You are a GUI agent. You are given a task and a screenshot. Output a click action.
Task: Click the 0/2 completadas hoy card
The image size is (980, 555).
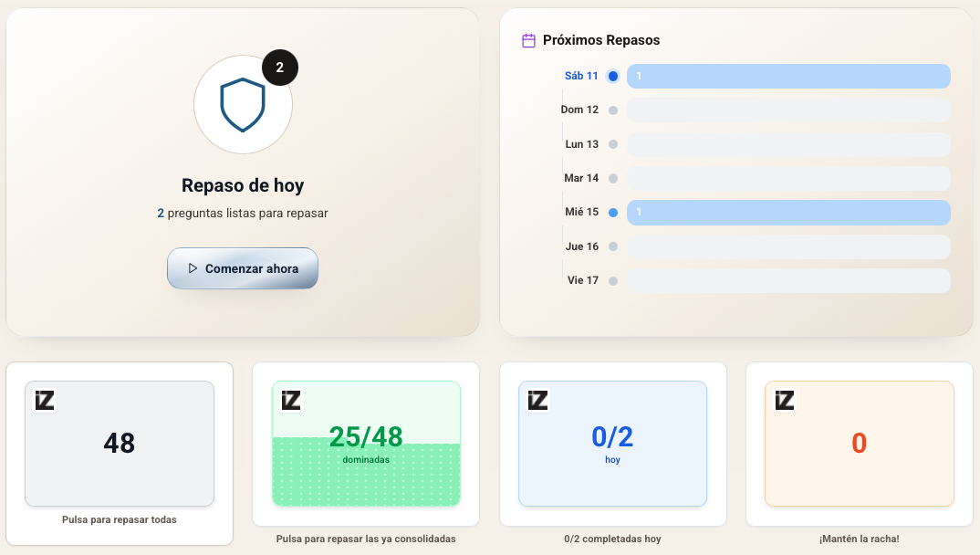pos(612,445)
